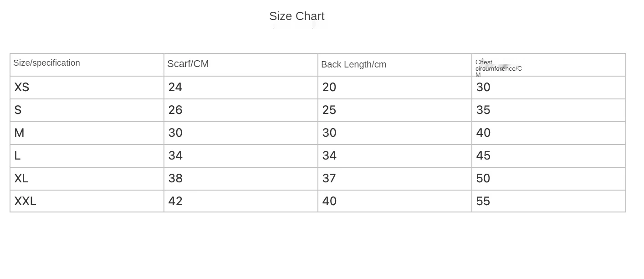Click the L chest value 45
This screenshot has width=644, height=279.
(483, 156)
